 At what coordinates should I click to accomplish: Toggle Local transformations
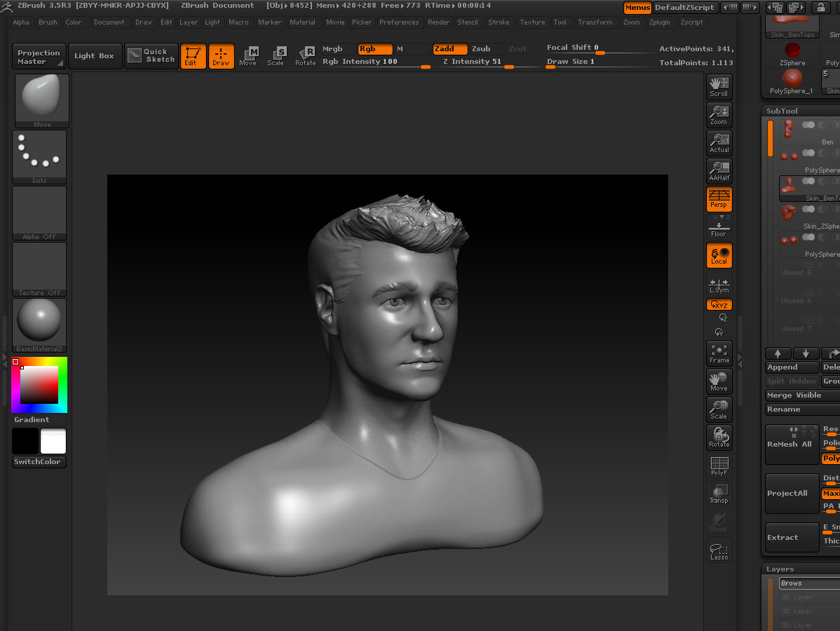[x=719, y=255]
